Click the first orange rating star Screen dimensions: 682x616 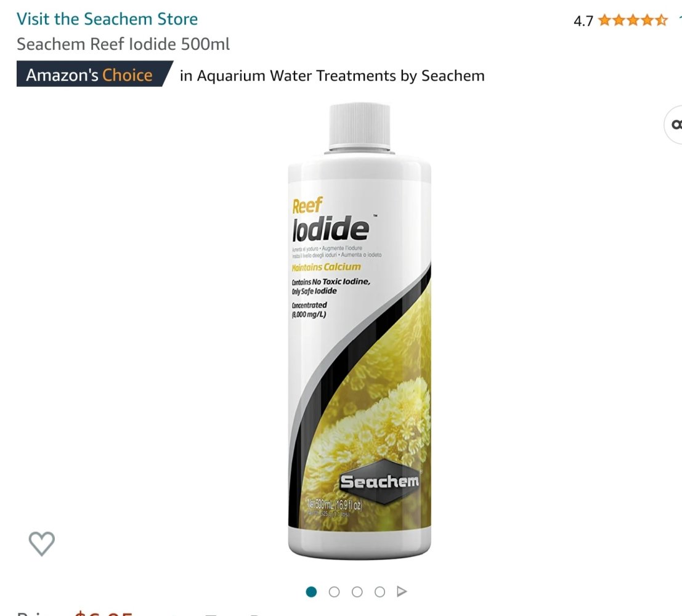[604, 20]
